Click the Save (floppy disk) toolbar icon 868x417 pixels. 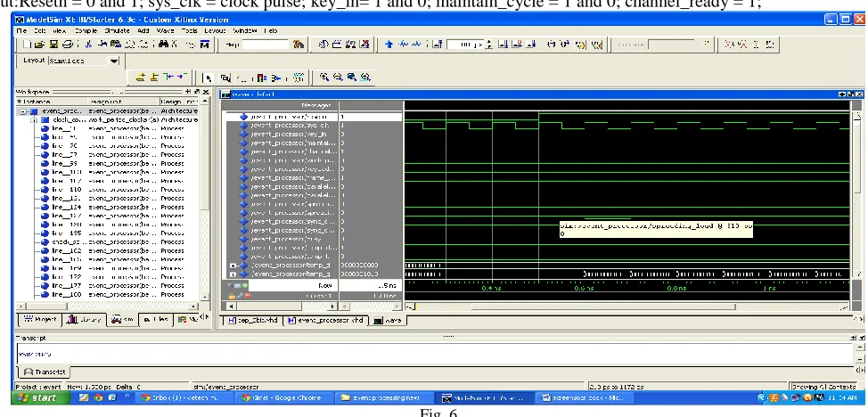53,45
